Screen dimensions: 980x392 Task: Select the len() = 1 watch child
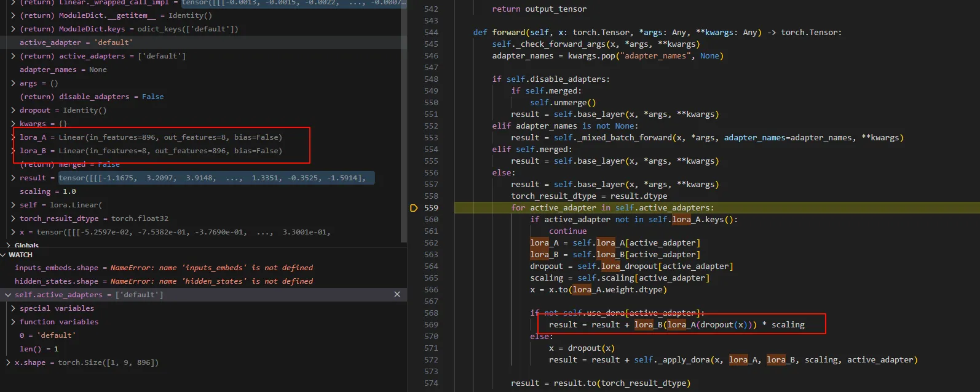(x=203, y=349)
